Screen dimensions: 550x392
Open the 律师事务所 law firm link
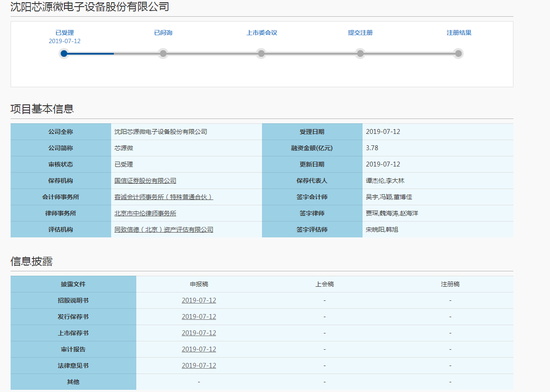click(145, 213)
